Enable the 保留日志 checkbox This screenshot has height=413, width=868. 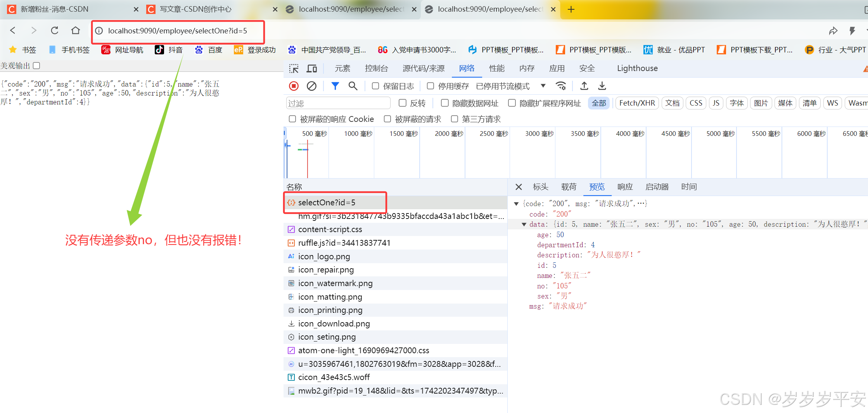(375, 86)
